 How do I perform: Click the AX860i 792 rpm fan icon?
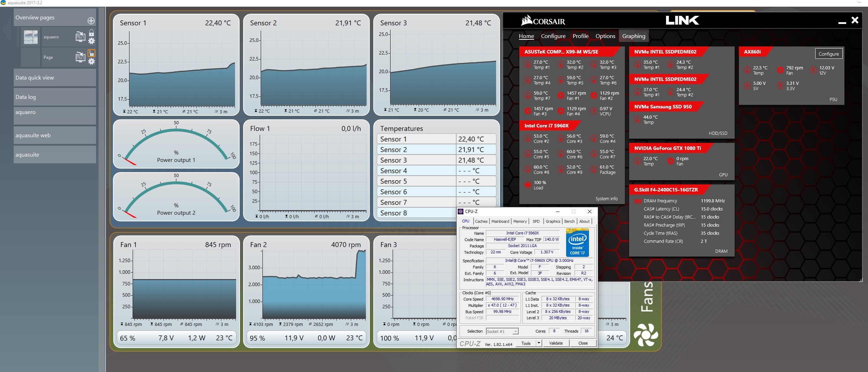point(780,70)
